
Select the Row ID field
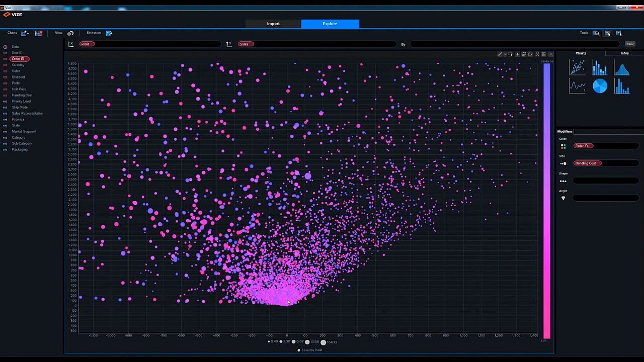[17, 53]
